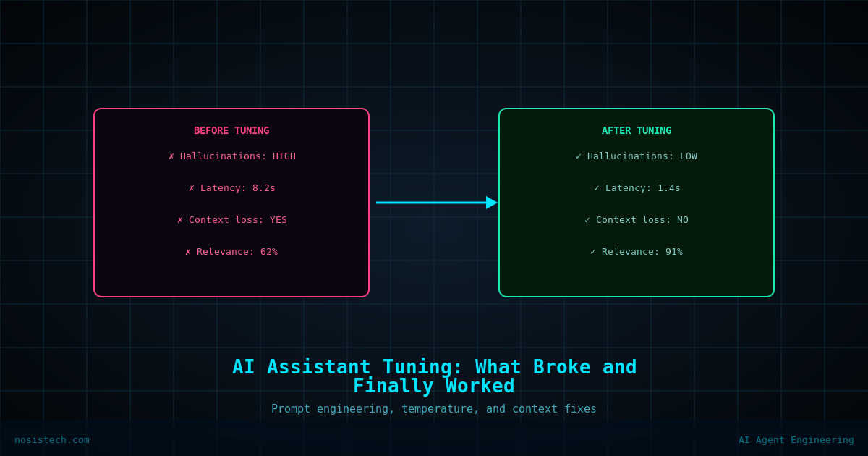Select the 'Hallucinations: LOW' line
The width and height of the screenshot is (868, 456).
pyautogui.click(x=637, y=156)
